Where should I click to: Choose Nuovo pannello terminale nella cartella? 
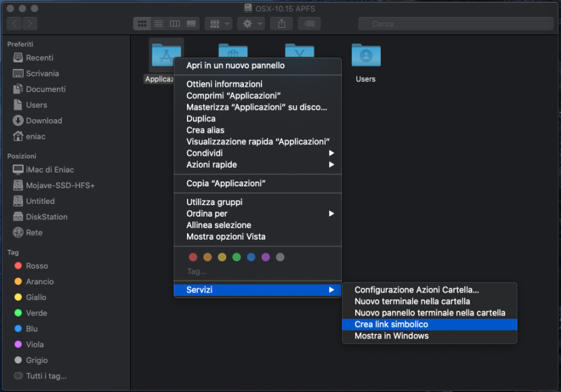[x=430, y=313]
